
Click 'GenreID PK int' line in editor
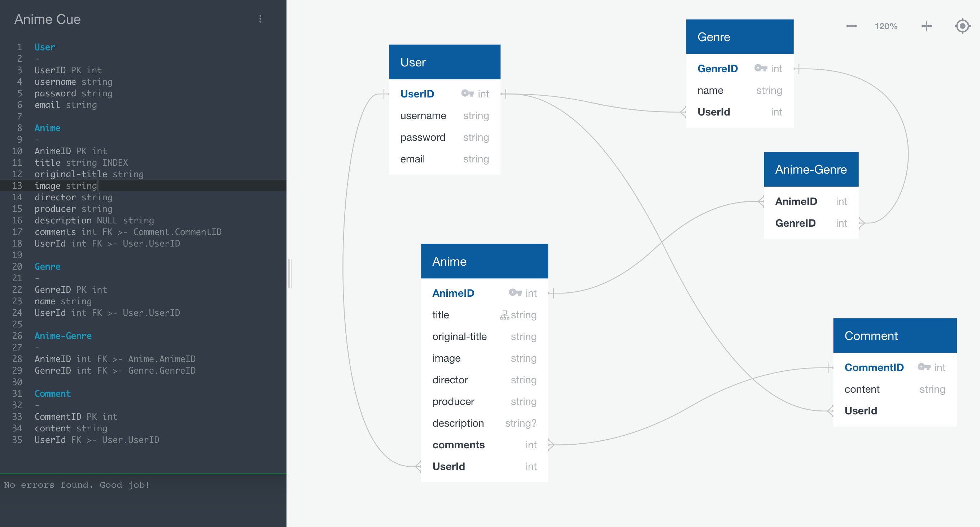(71, 289)
